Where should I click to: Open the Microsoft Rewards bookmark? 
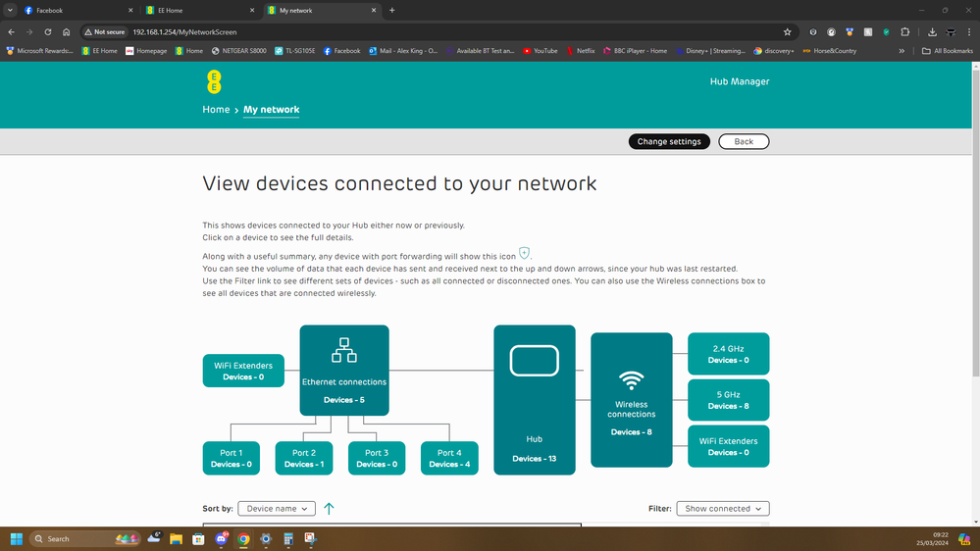click(x=39, y=51)
